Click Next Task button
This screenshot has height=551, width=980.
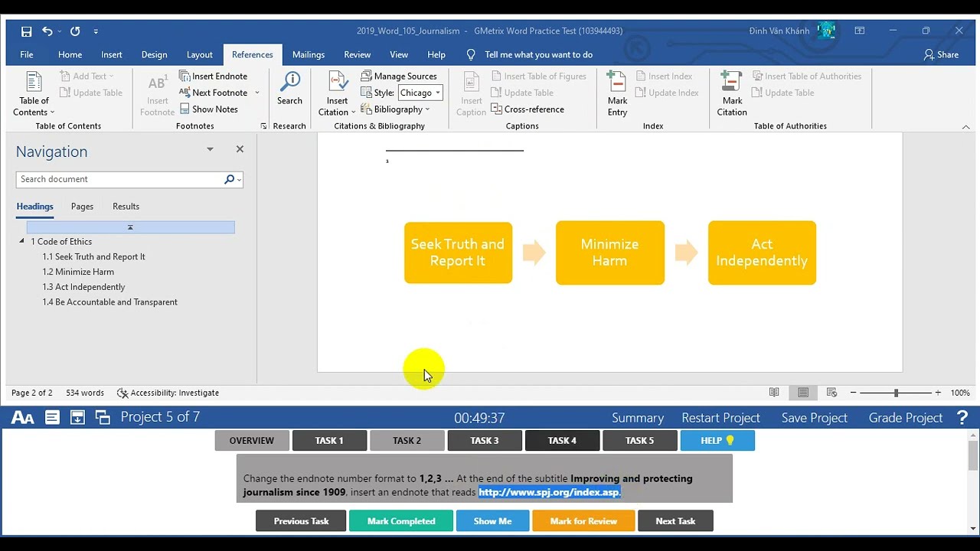coord(675,521)
